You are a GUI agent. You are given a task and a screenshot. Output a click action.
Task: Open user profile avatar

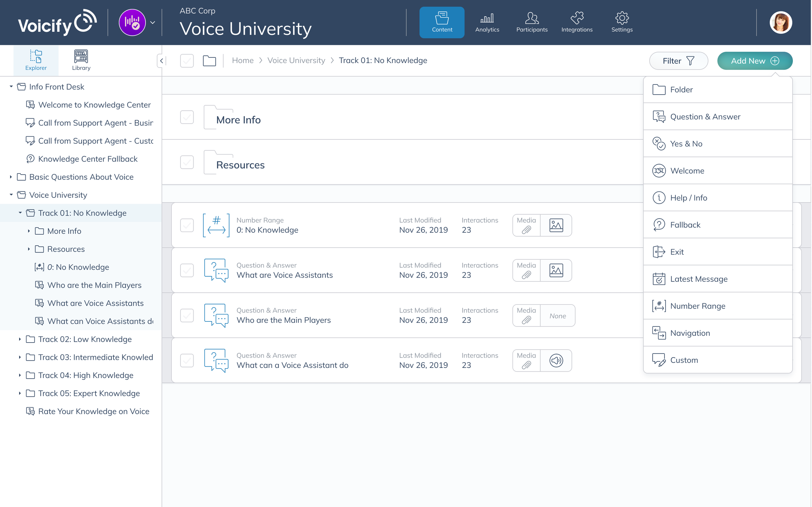pyautogui.click(x=780, y=22)
